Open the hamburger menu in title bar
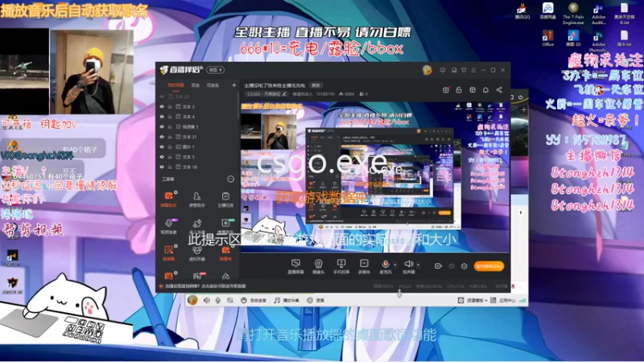 [x=473, y=70]
